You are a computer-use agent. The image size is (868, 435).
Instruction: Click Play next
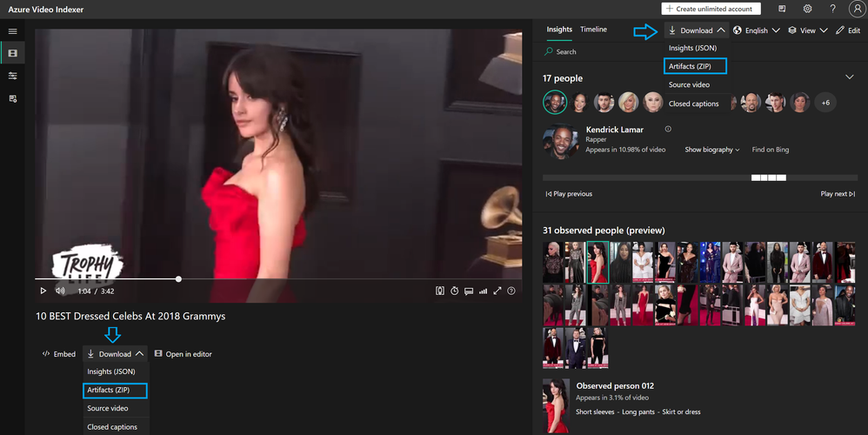coord(838,194)
